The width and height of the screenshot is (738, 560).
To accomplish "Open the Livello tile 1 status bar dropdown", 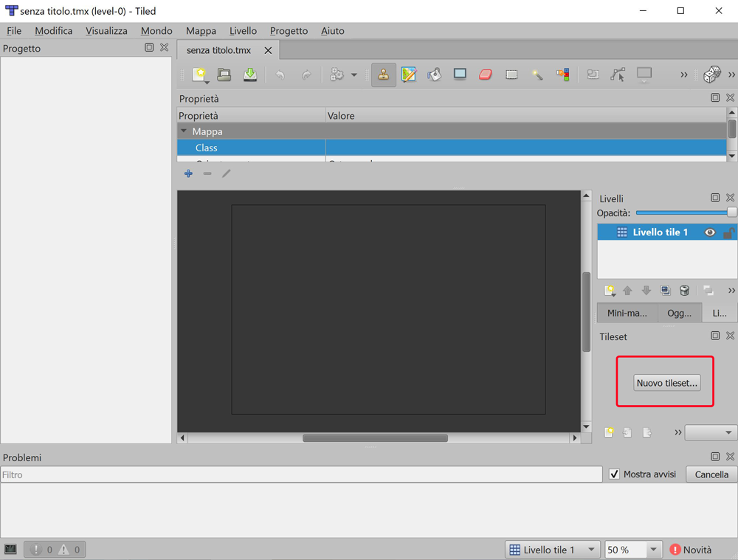I will tap(553, 549).
